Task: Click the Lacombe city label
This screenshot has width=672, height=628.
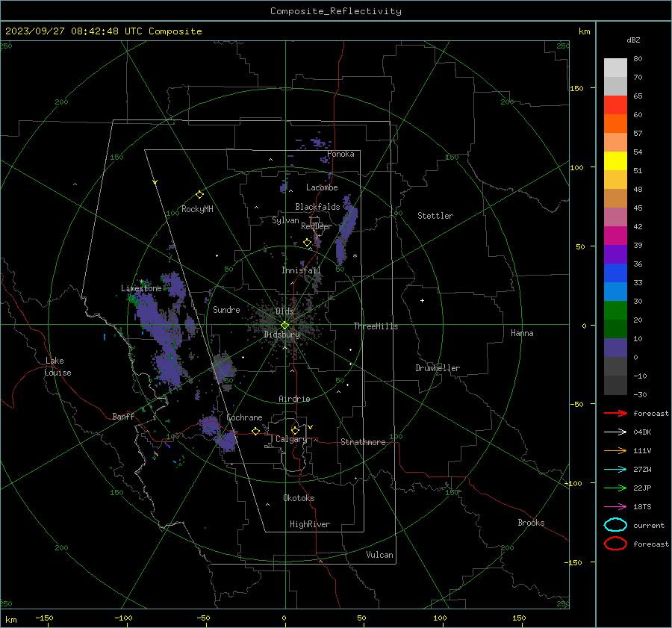Action: coord(322,187)
